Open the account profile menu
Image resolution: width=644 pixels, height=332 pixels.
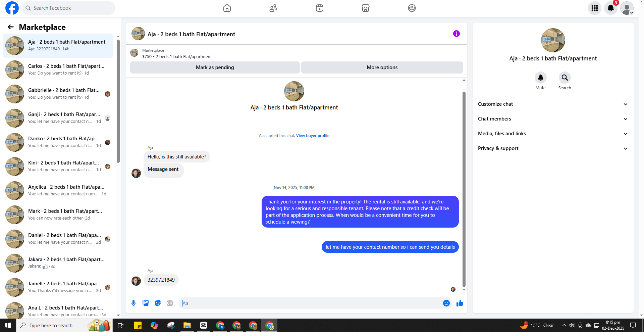627,8
